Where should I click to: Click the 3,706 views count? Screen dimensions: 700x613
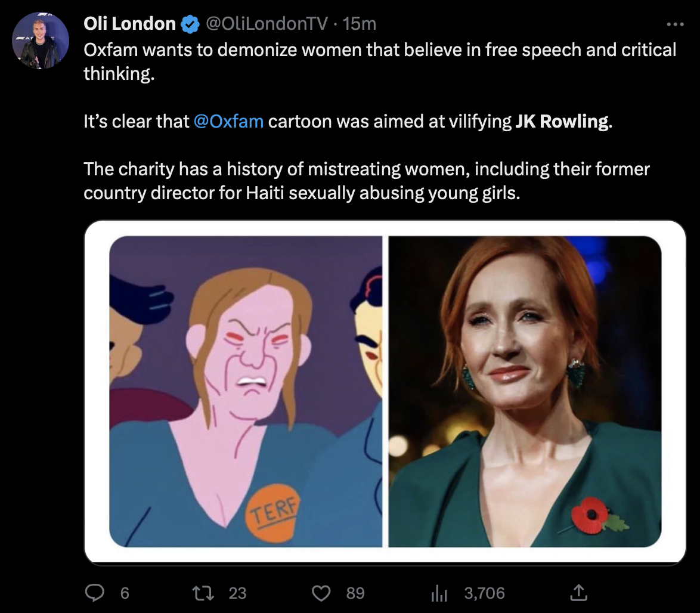point(484,593)
